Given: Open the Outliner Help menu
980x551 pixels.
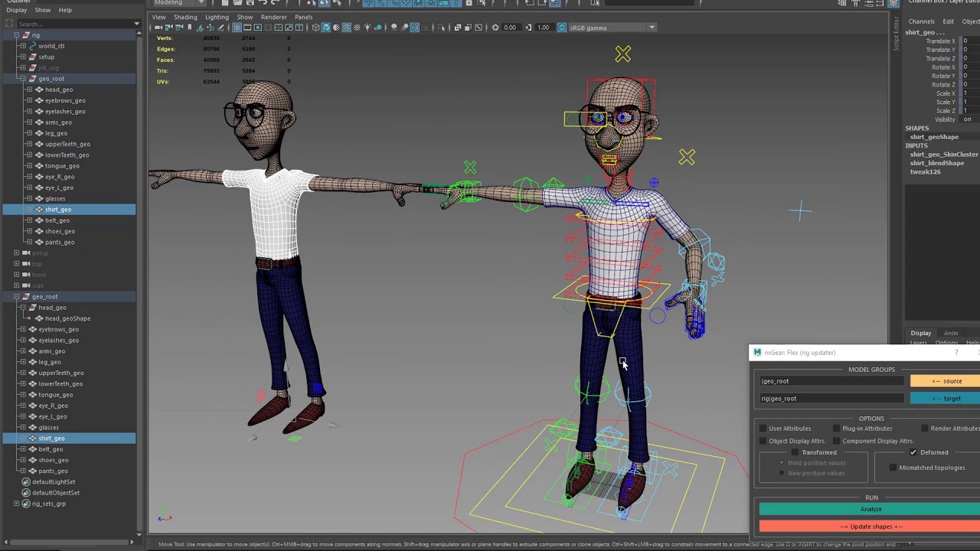Looking at the screenshot, I should tap(65, 10).
